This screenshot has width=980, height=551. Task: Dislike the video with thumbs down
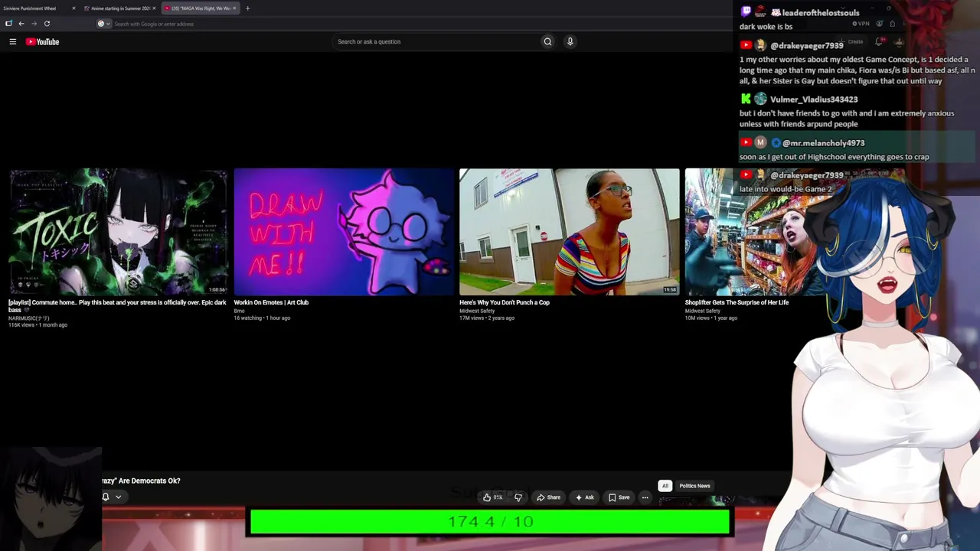[x=518, y=497]
